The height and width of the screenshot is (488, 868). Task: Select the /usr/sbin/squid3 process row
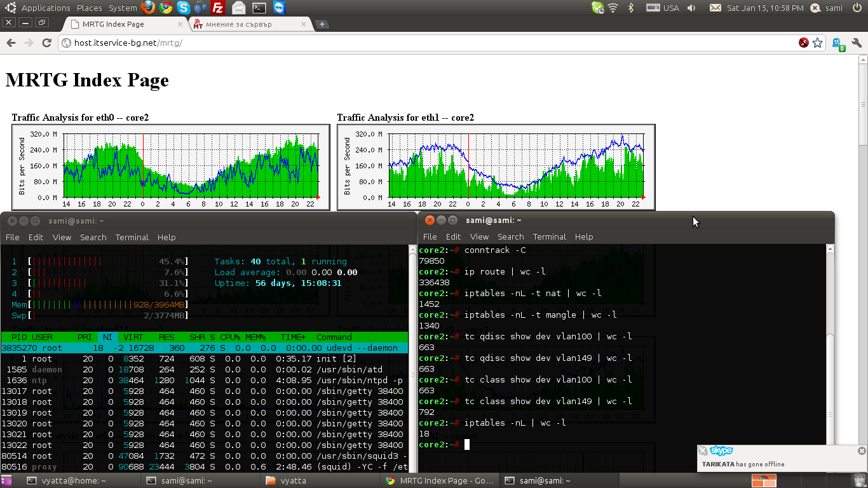click(203, 456)
